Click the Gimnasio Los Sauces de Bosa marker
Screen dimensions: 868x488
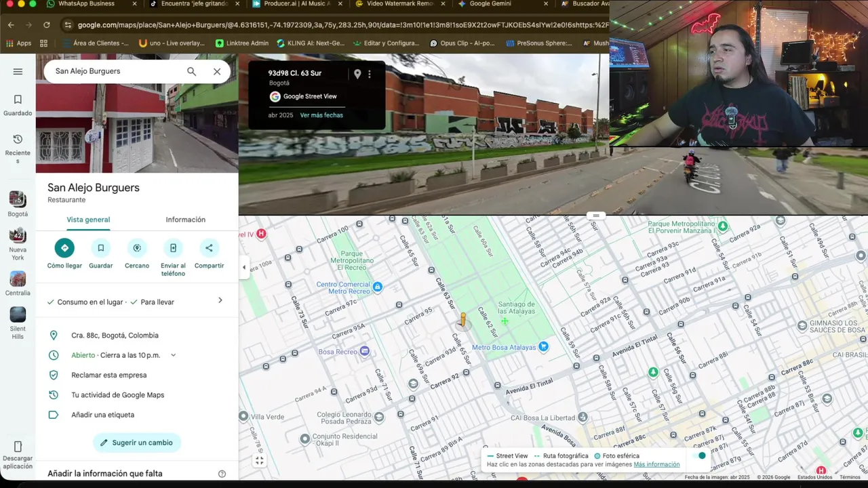pos(802,326)
